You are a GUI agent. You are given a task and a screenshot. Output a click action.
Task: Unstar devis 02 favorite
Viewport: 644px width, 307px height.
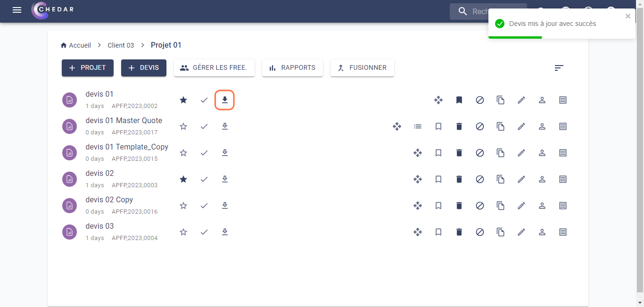(183, 179)
